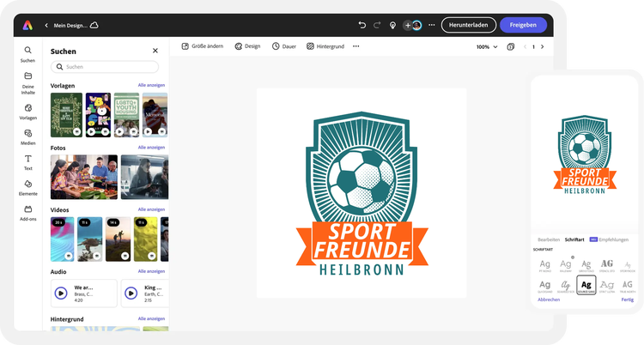Undo the last action
Image resolution: width=644 pixels, height=345 pixels.
[361, 25]
